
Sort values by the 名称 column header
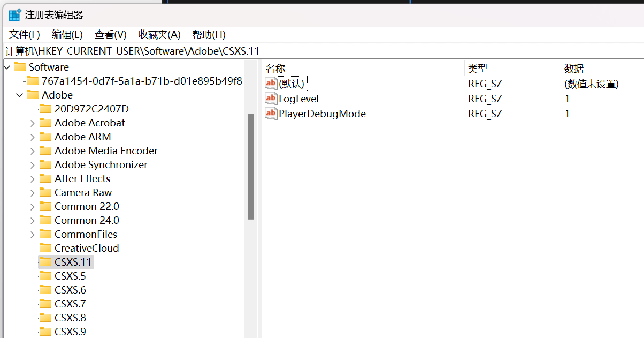pos(363,69)
